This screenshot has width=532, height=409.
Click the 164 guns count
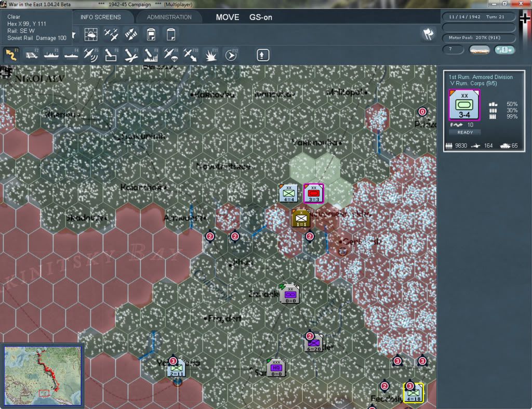488,146
